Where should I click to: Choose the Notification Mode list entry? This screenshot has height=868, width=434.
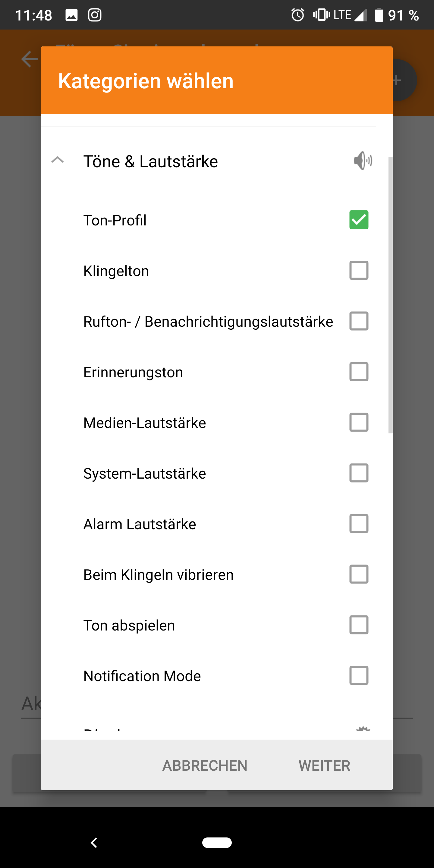[142, 676]
